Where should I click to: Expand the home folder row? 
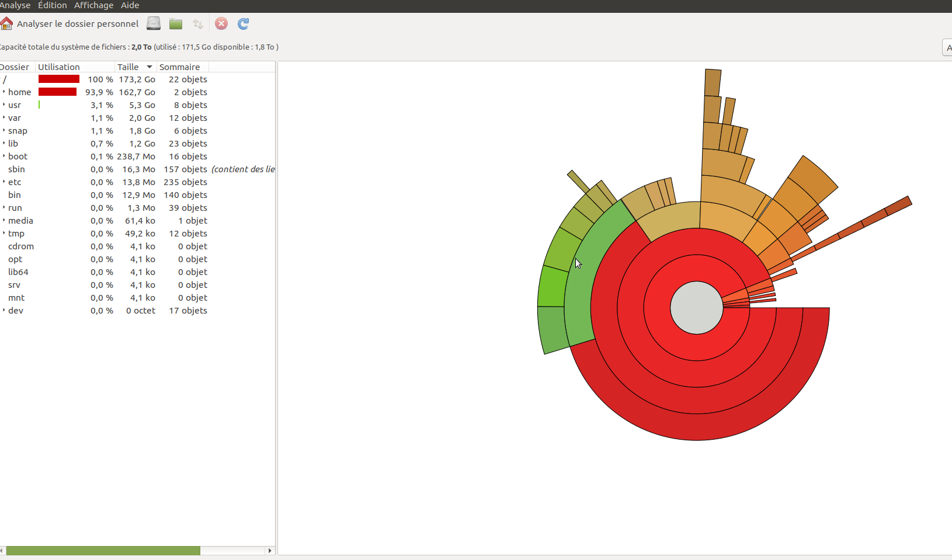coord(4,92)
